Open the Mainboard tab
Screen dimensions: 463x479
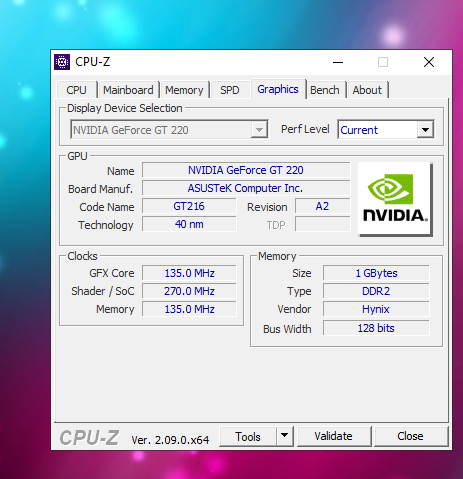[128, 90]
